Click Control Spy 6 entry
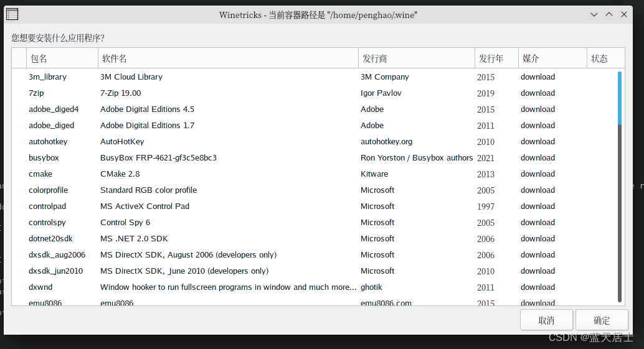This screenshot has height=349, width=644. click(x=125, y=223)
